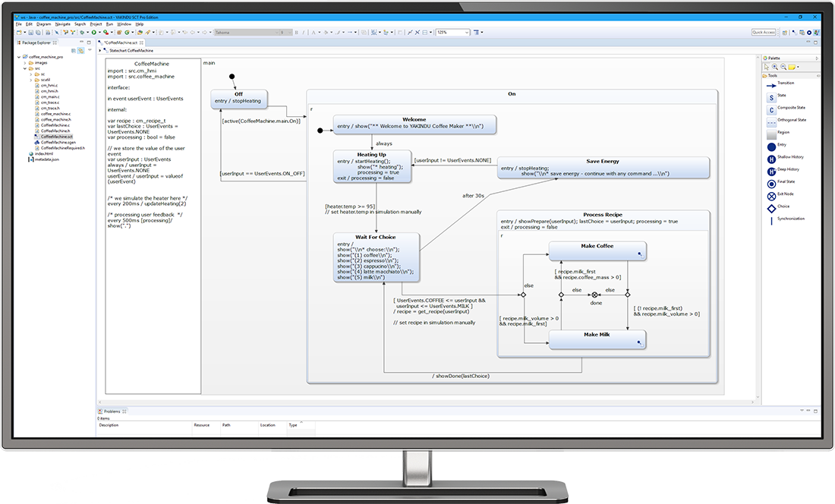835x504 pixels.
Task: Enable Link with Editor in Package Explorer
Action: coord(80,50)
